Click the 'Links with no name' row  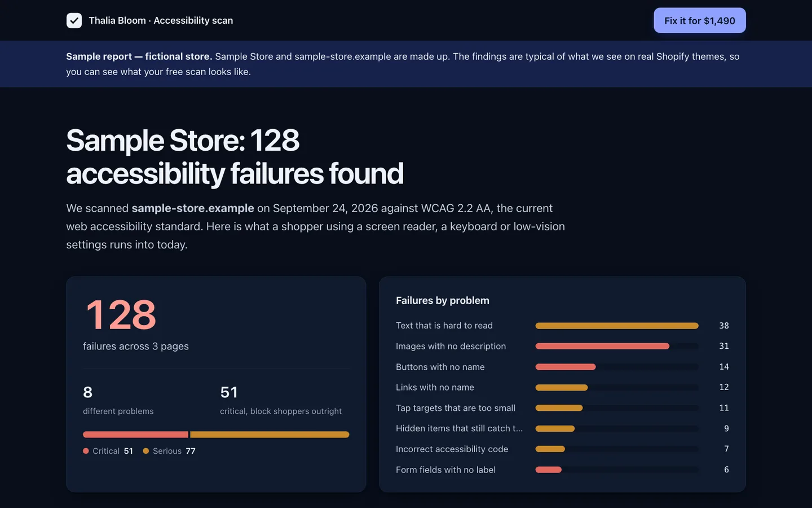point(562,387)
